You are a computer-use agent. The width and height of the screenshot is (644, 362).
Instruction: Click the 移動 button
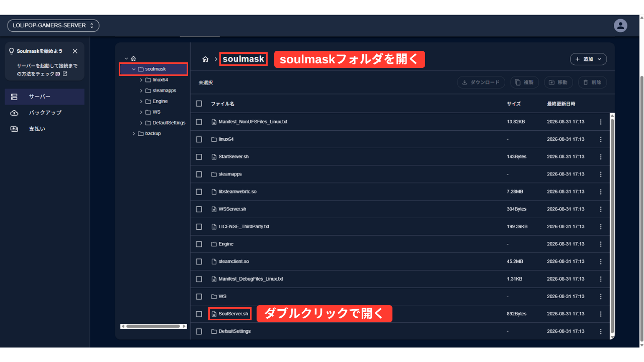[x=558, y=82]
